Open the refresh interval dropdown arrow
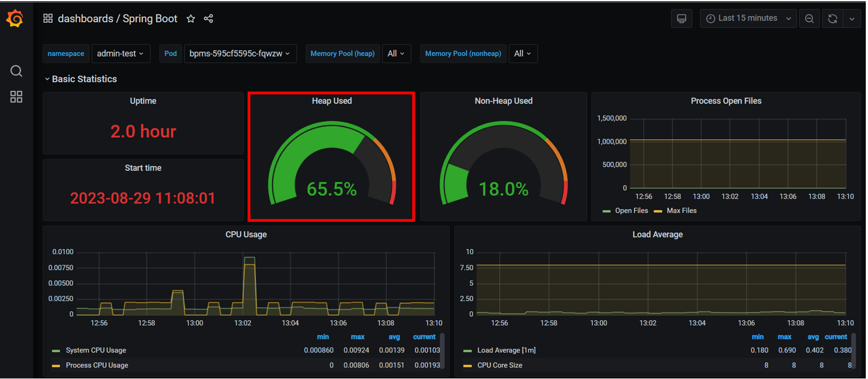 click(x=852, y=18)
